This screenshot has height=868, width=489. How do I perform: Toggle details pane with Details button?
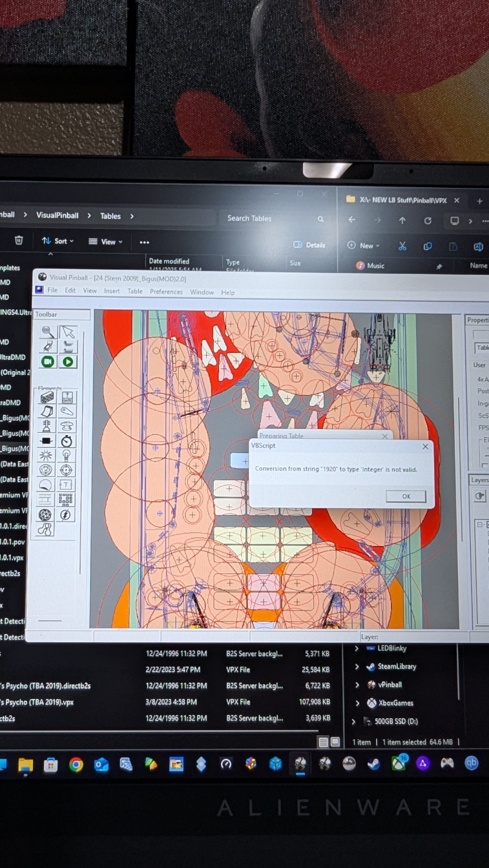pyautogui.click(x=309, y=245)
